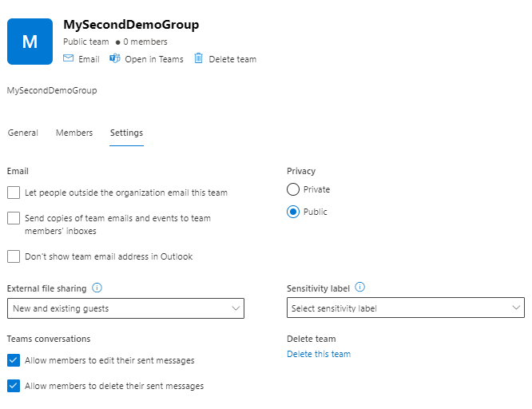Click the MySecondDemoGroup avatar tile
Image resolution: width=532 pixels, height=409 pixels.
click(30, 42)
